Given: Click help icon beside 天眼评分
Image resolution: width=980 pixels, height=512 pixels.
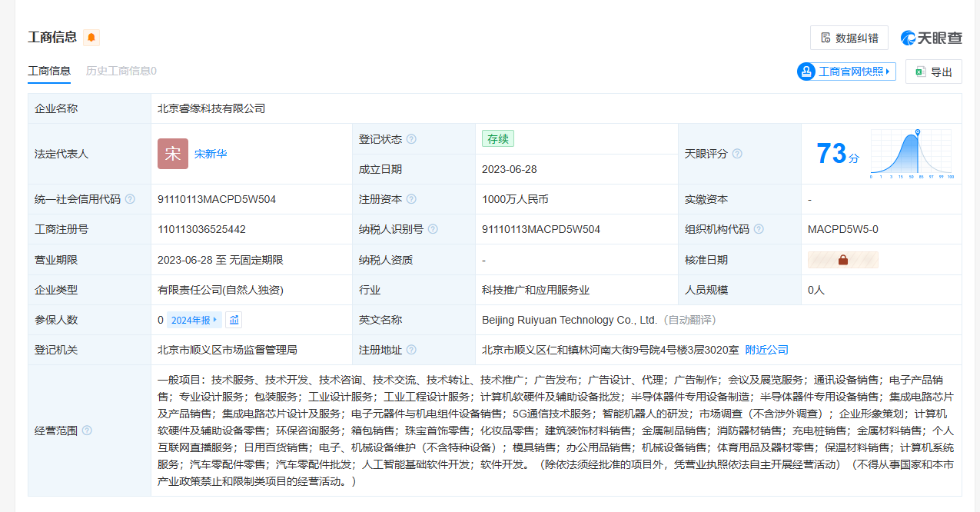Looking at the screenshot, I should tap(737, 154).
